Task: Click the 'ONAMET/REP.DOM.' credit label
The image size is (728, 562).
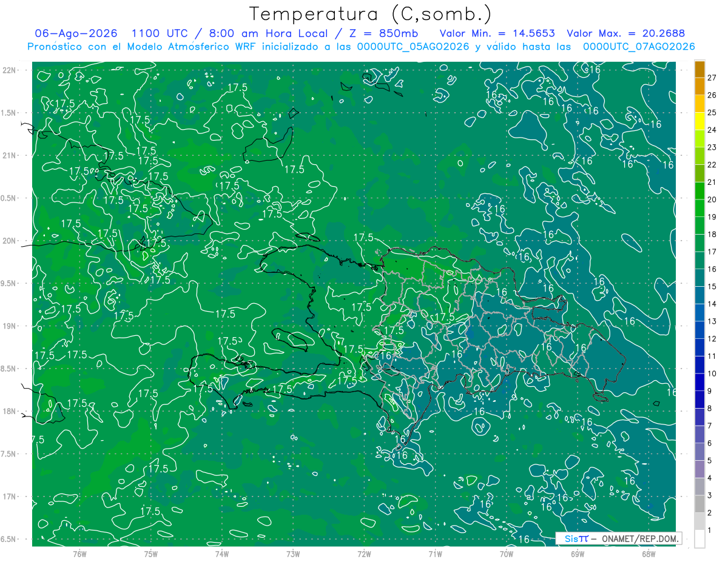Action: pos(640,538)
